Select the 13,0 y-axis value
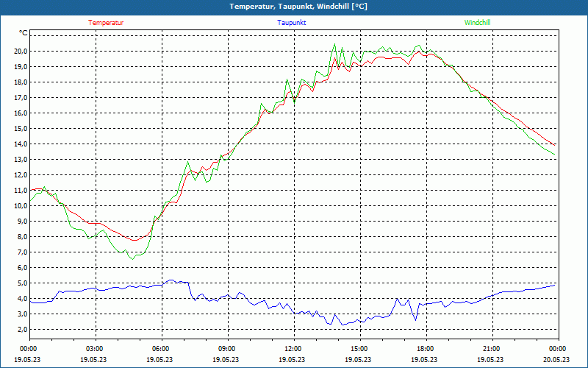 pos(21,160)
